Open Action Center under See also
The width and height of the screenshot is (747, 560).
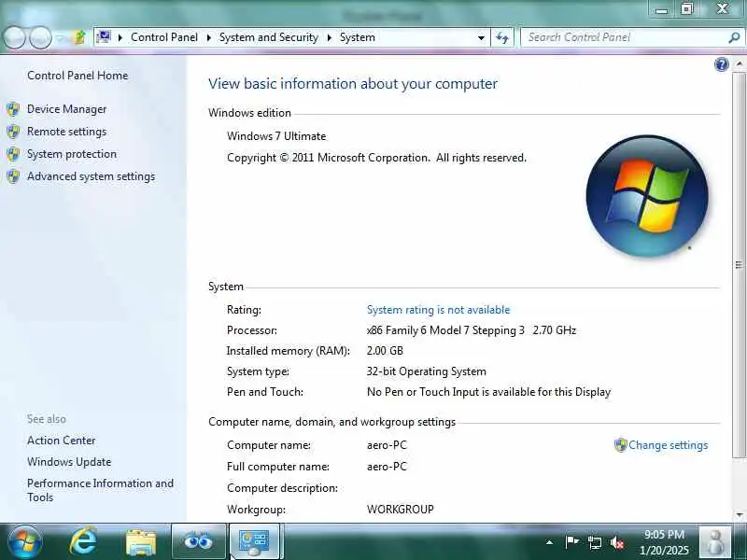(61, 441)
